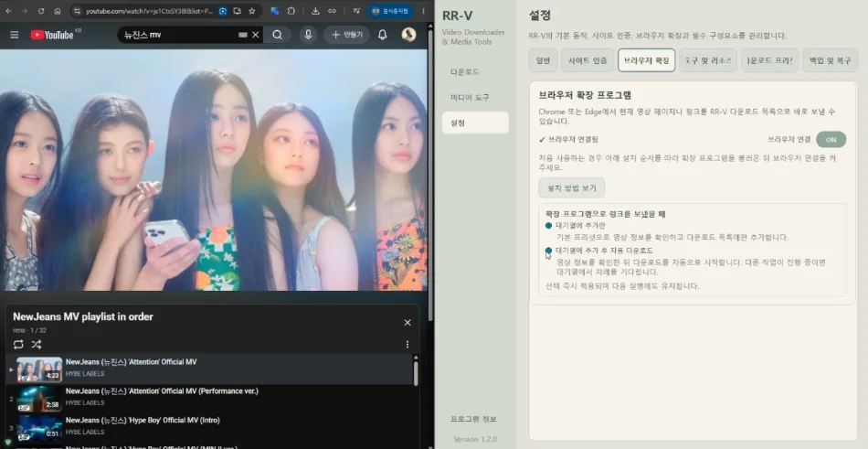Viewport: 868px width, 449px height.
Task: Click the playing NewJeans video frame
Action: pos(214,169)
